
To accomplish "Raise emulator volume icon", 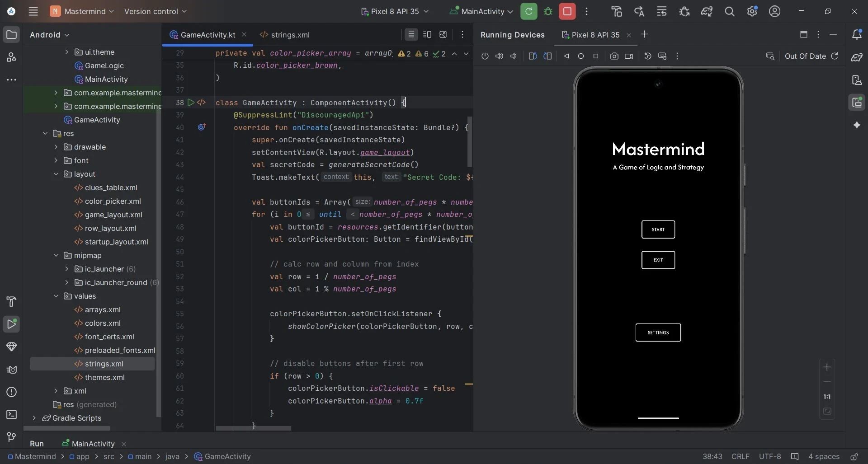I will pyautogui.click(x=499, y=56).
